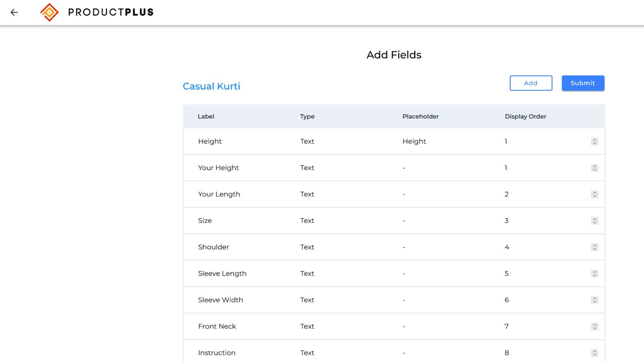This screenshot has height=362, width=644.
Task: Click the Label column header
Action: [x=206, y=116]
